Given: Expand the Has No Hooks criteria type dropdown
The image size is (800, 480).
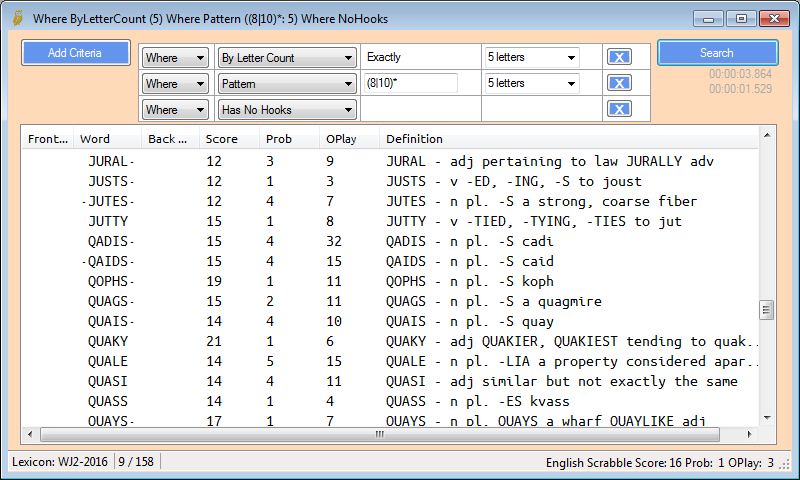Looking at the screenshot, I should [287, 110].
